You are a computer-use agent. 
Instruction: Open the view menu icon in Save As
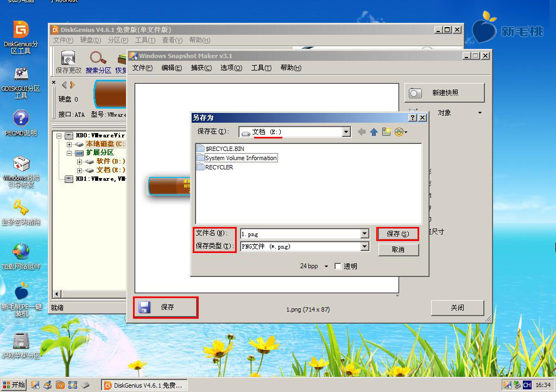coord(401,132)
